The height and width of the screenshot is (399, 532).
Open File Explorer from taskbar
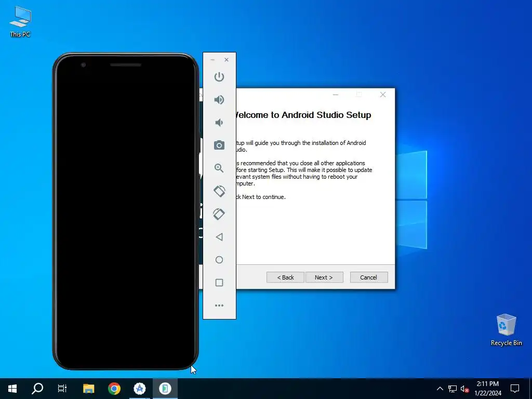pyautogui.click(x=88, y=389)
